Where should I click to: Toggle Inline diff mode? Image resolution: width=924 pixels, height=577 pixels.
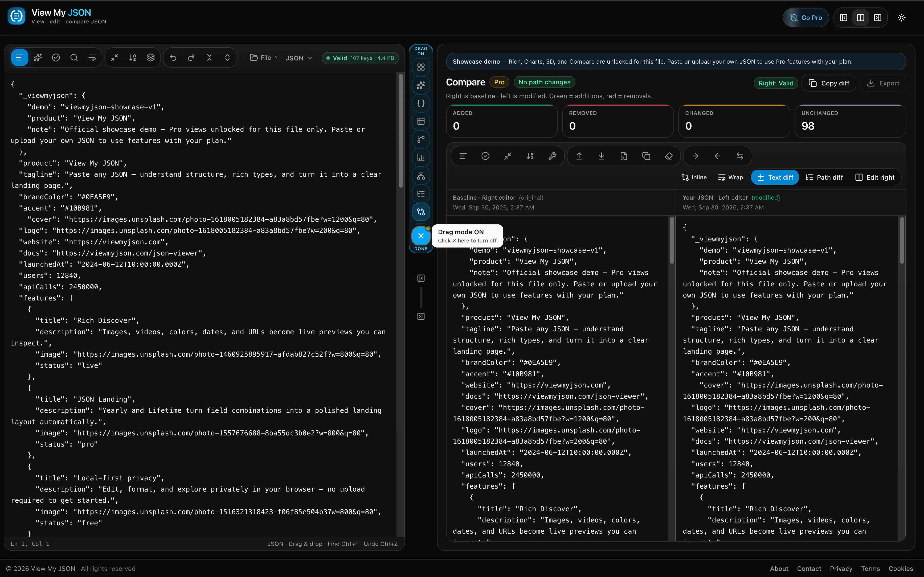(x=694, y=178)
